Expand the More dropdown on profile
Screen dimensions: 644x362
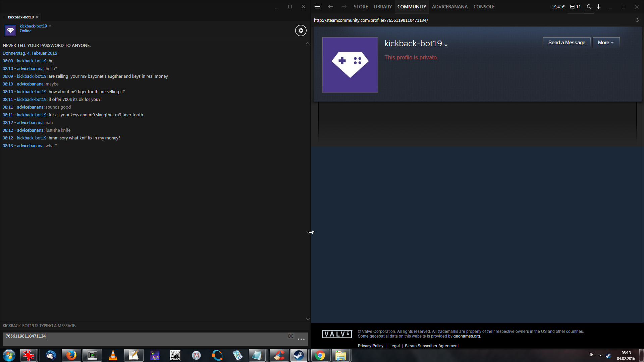pyautogui.click(x=605, y=43)
